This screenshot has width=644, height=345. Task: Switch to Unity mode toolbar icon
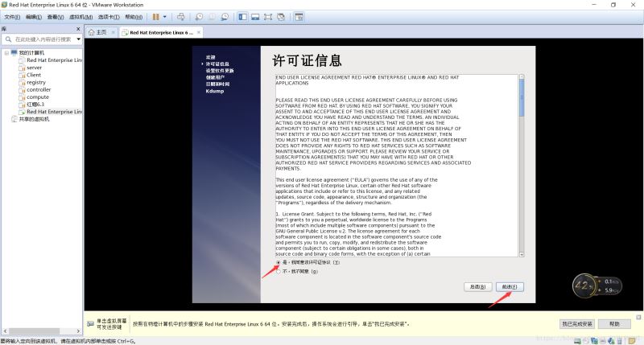pos(281,16)
